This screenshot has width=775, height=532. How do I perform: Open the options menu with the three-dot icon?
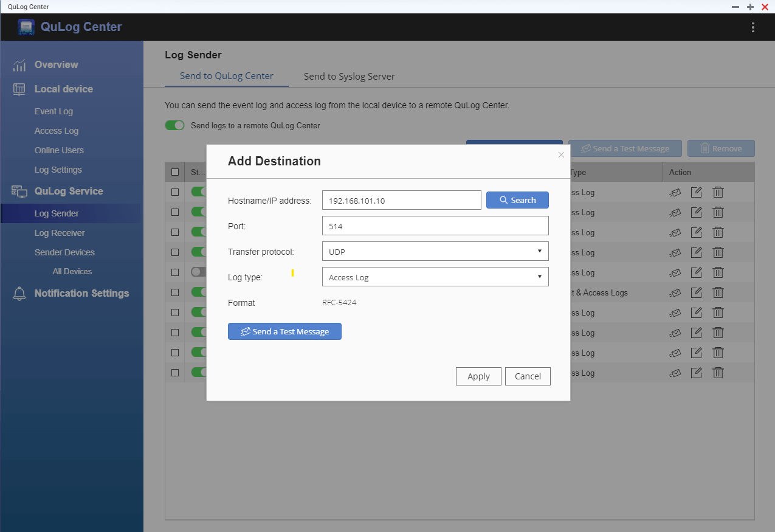coord(753,27)
